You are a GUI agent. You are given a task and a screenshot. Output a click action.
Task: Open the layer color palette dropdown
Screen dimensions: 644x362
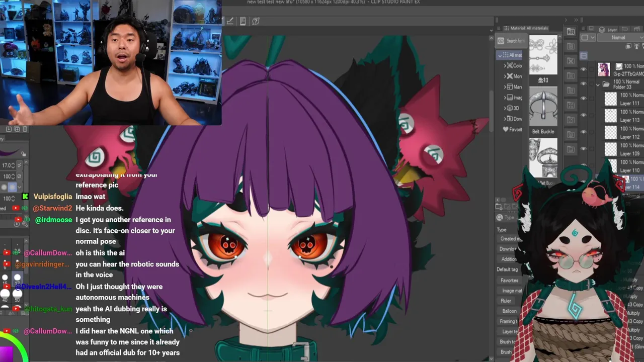pyautogui.click(x=587, y=38)
